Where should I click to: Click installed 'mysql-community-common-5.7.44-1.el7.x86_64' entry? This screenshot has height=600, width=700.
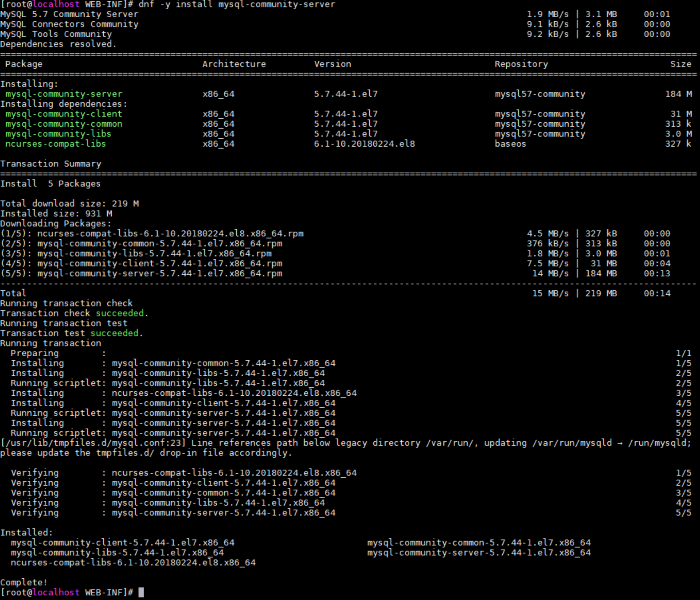(479, 543)
